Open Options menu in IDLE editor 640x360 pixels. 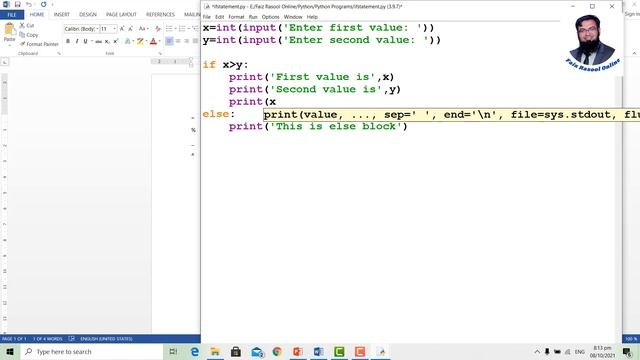(x=270, y=17)
